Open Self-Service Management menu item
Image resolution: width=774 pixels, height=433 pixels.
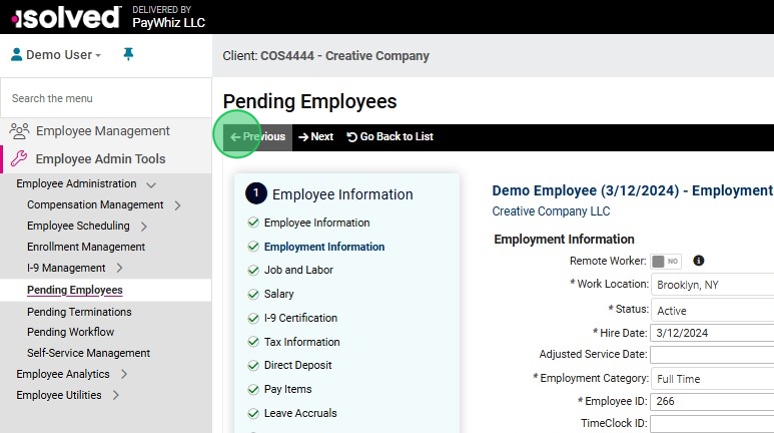[x=88, y=353]
